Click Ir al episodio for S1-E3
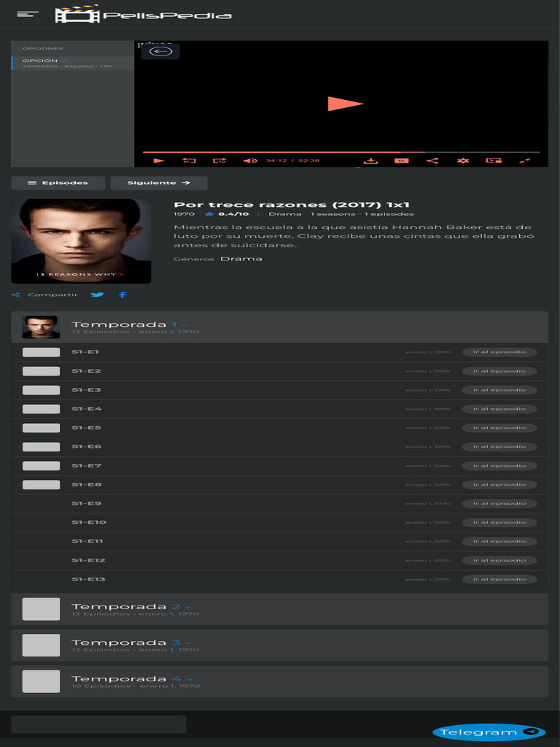This screenshot has height=747, width=560. point(499,390)
